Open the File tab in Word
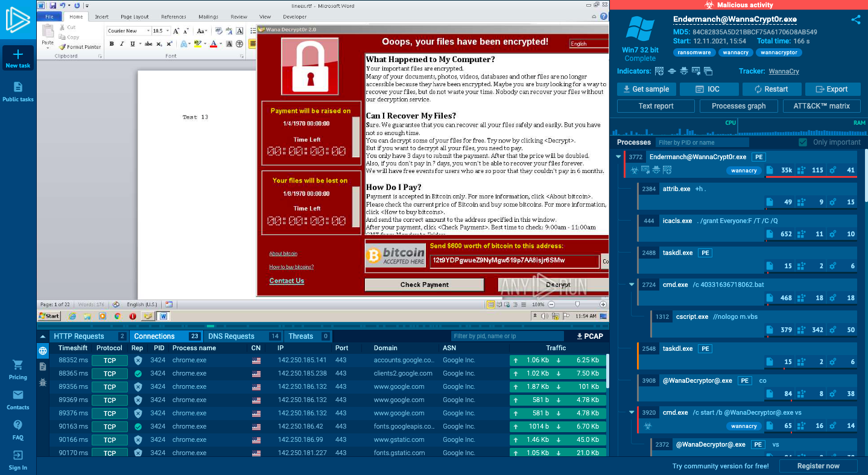868x475 pixels. pyautogui.click(x=49, y=17)
